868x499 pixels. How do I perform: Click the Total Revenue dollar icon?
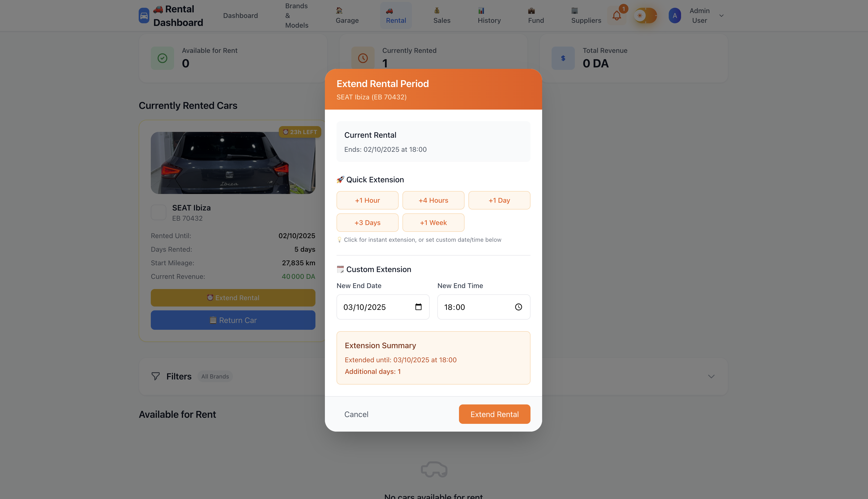click(563, 58)
